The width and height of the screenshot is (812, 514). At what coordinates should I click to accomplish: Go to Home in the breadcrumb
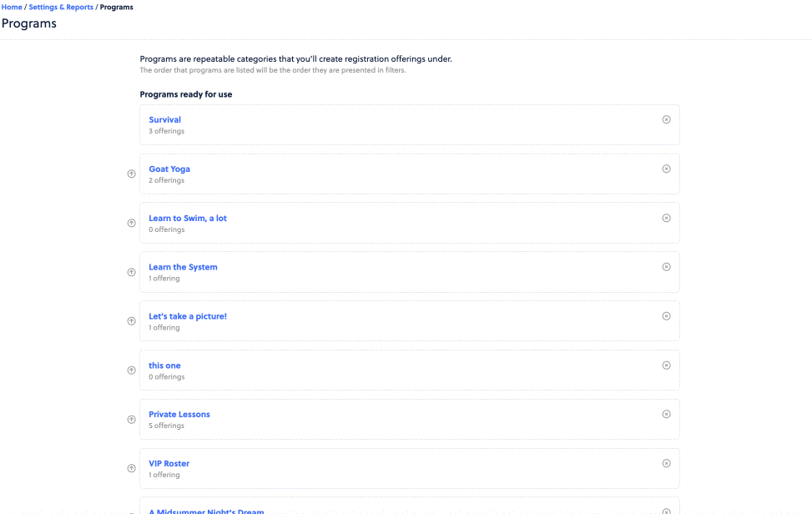click(12, 8)
